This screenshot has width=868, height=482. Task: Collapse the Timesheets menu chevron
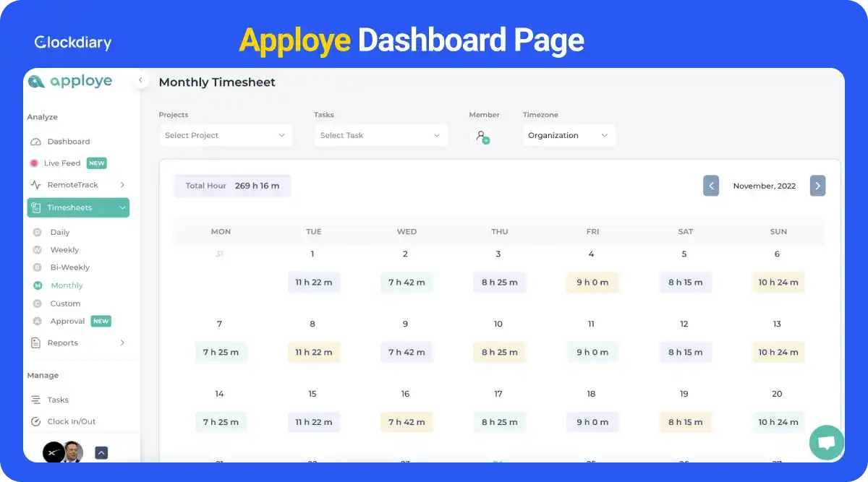(x=122, y=208)
